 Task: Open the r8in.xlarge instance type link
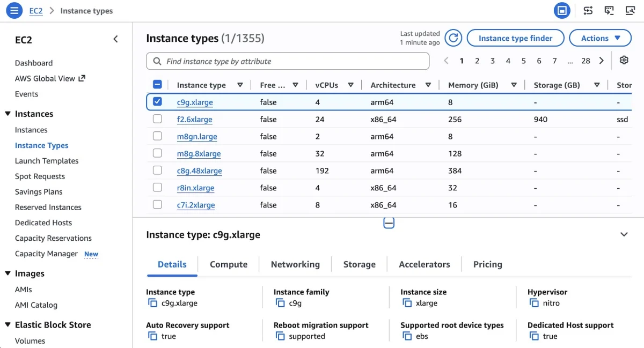(x=196, y=188)
